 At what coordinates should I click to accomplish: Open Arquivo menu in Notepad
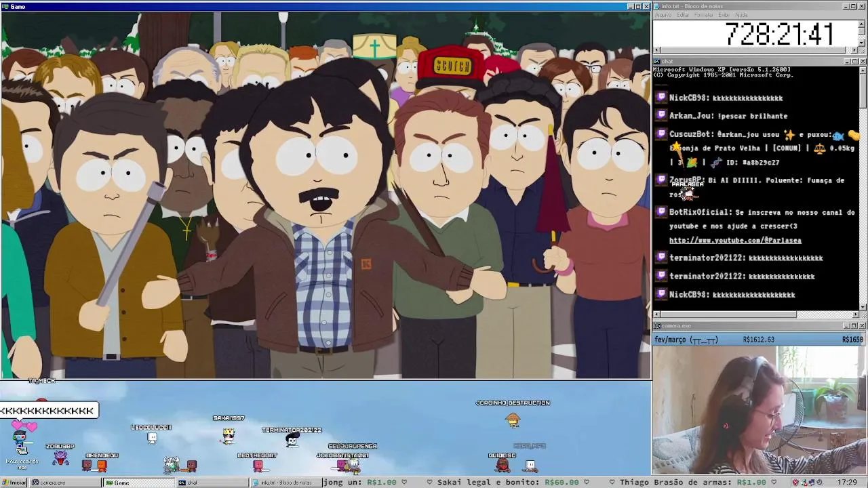663,15
